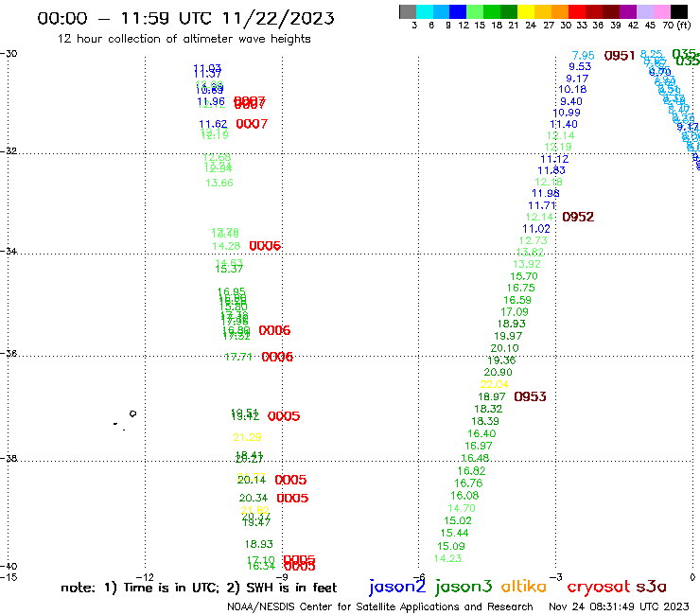Click the 0006 stamp beside 14.28
700x615 pixels.
point(265,246)
